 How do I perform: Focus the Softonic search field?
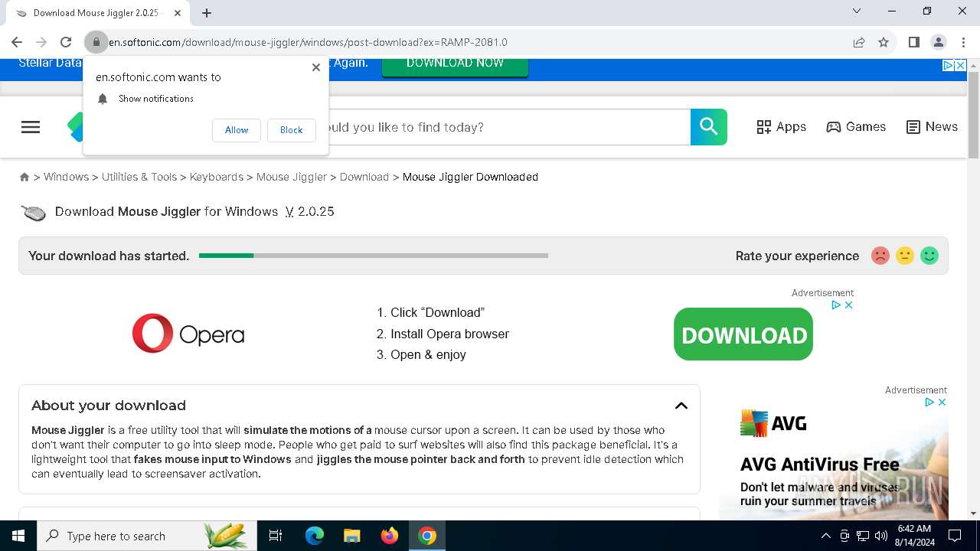click(509, 127)
